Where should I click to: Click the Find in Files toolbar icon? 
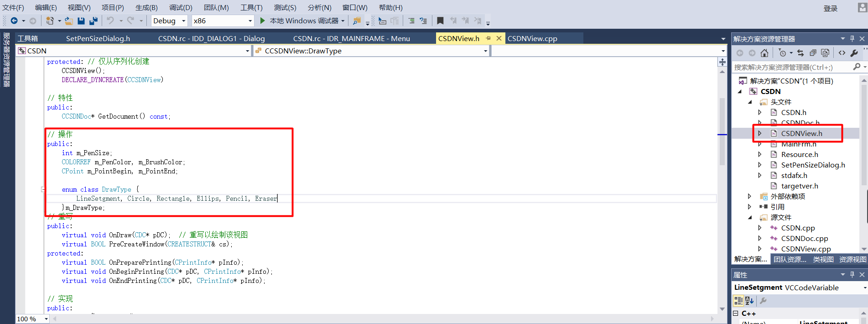[x=357, y=21]
